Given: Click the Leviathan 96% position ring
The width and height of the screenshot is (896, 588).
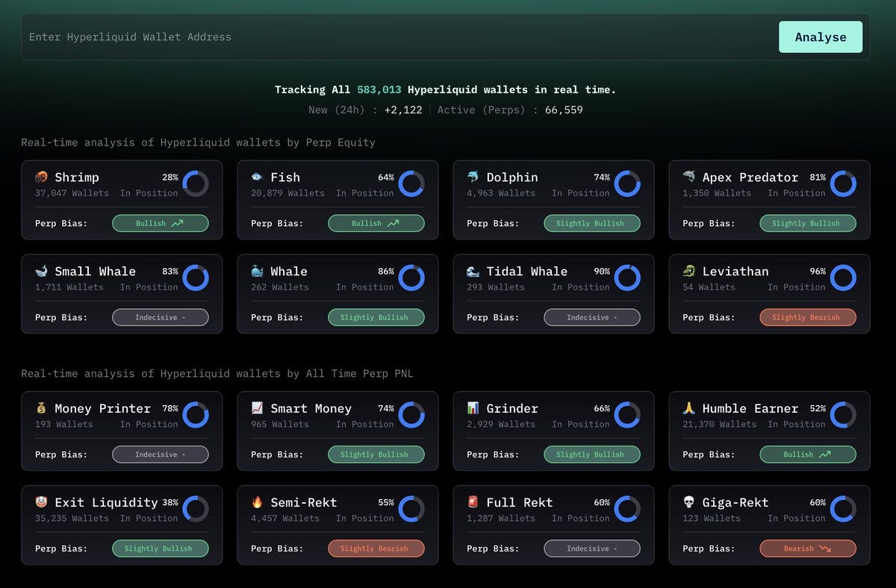Looking at the screenshot, I should point(843,278).
